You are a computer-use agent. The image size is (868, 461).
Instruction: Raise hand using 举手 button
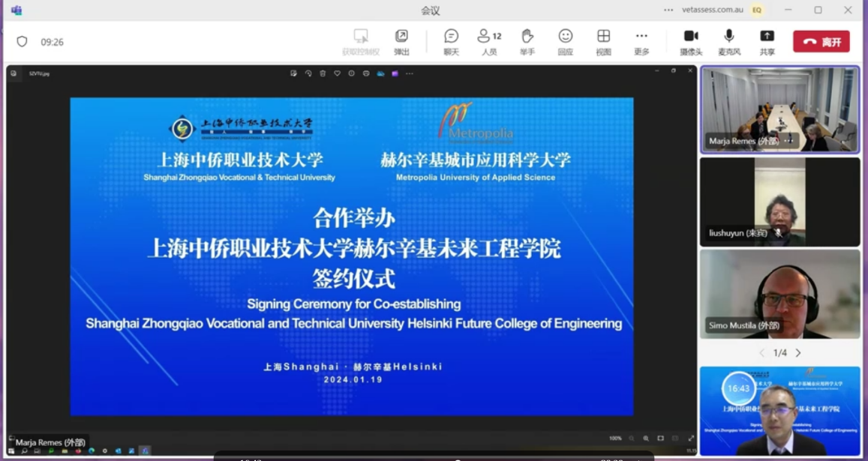coord(527,42)
